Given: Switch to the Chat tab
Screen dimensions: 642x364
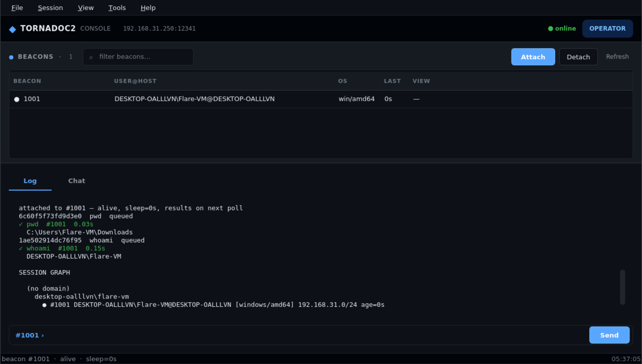Looking at the screenshot, I should (77, 181).
